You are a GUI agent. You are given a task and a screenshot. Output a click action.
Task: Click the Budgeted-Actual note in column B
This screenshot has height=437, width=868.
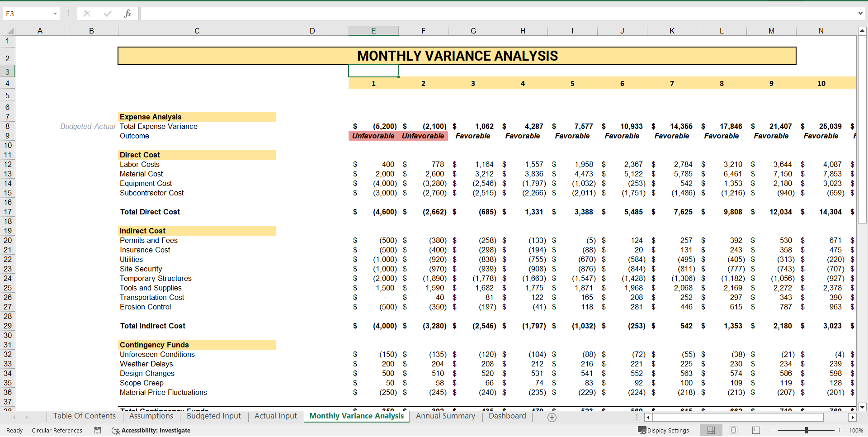(x=88, y=127)
